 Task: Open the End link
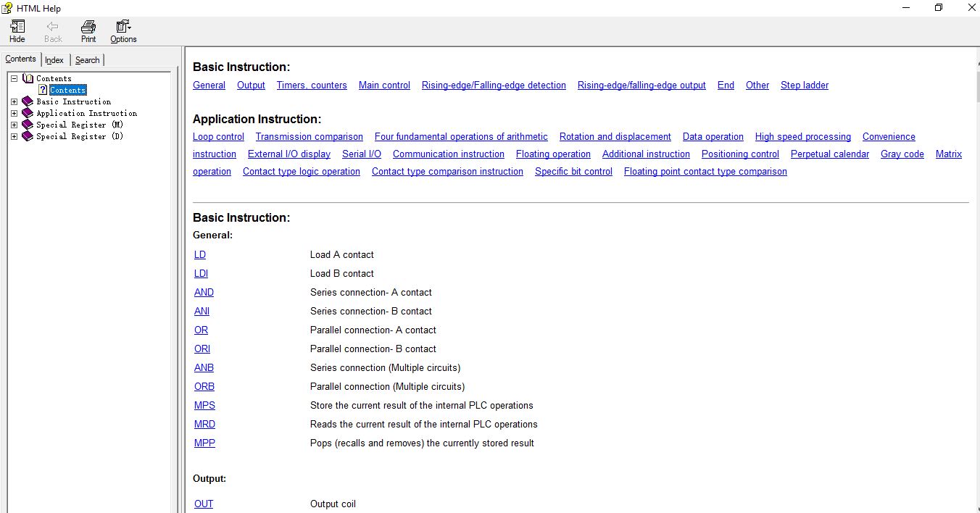click(726, 85)
